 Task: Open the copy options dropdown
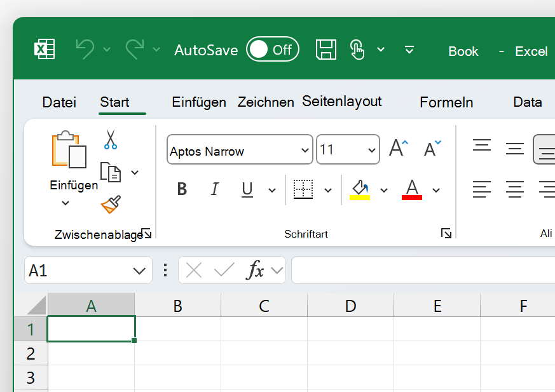(135, 173)
